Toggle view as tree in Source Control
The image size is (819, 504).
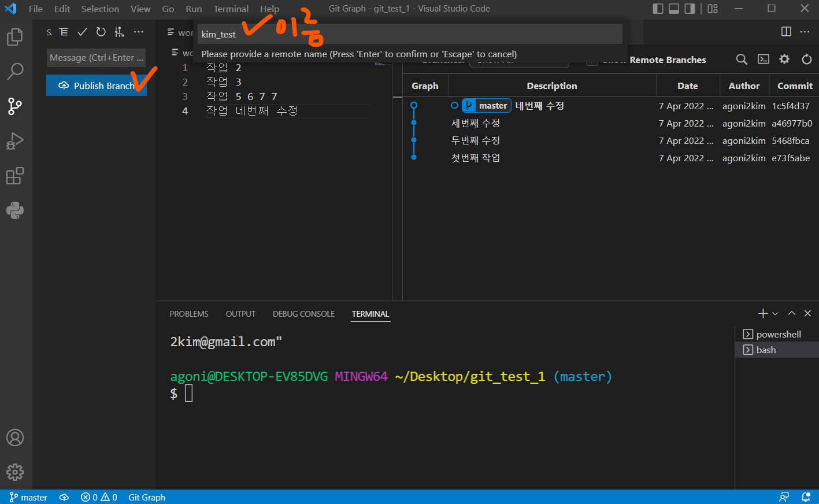[x=64, y=32]
